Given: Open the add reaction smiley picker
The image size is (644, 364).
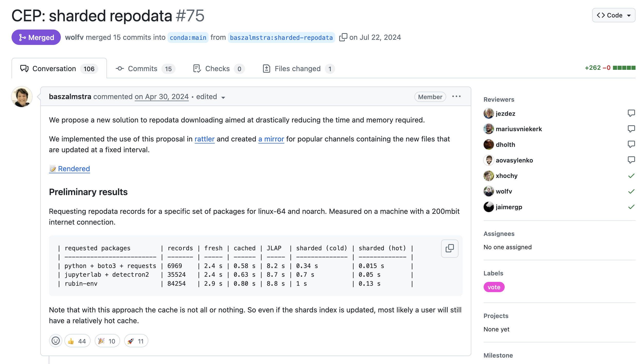Looking at the screenshot, I should coord(55,341).
